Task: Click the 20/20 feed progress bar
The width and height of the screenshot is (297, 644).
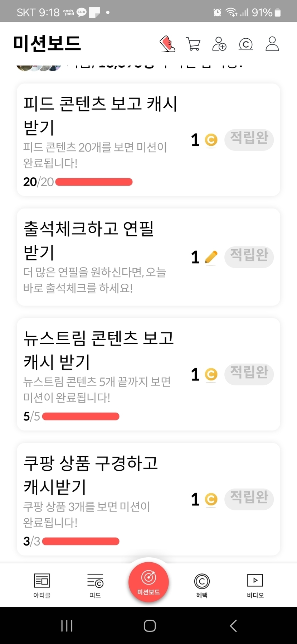Action: pyautogui.click(x=94, y=182)
